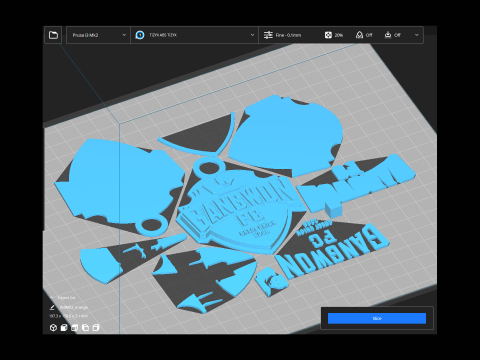Switch to top view cube icon

(75, 328)
